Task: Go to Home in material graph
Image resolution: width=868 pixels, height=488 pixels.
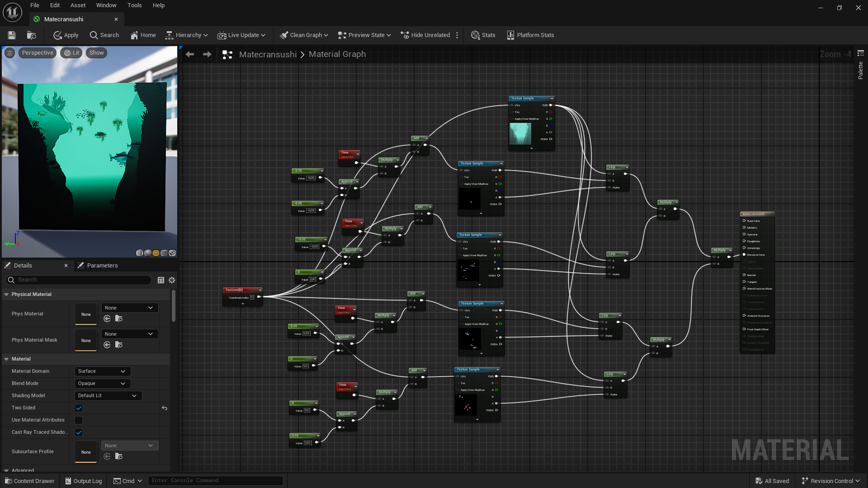Action: (x=143, y=35)
